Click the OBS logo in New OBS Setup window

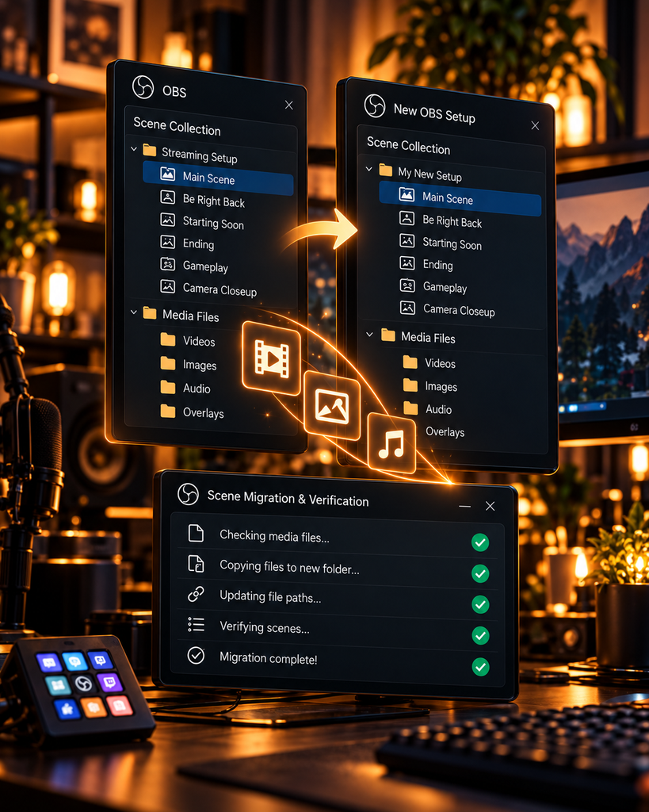click(375, 105)
